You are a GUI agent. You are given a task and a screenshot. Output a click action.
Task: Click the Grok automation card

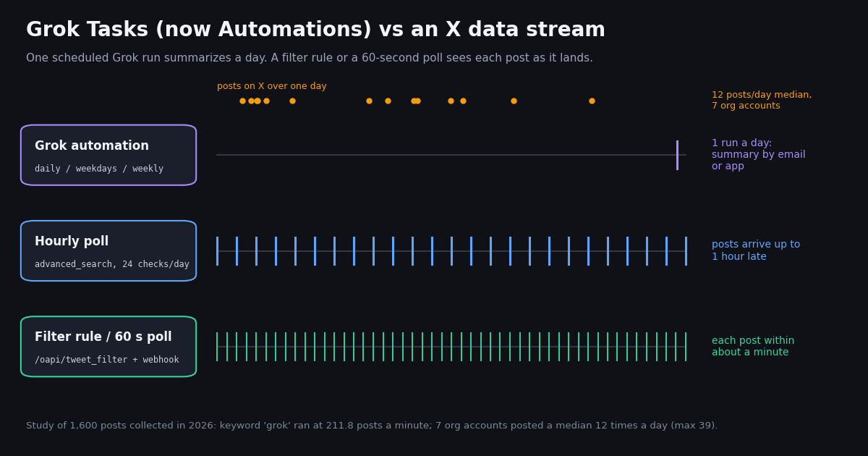tap(109, 155)
